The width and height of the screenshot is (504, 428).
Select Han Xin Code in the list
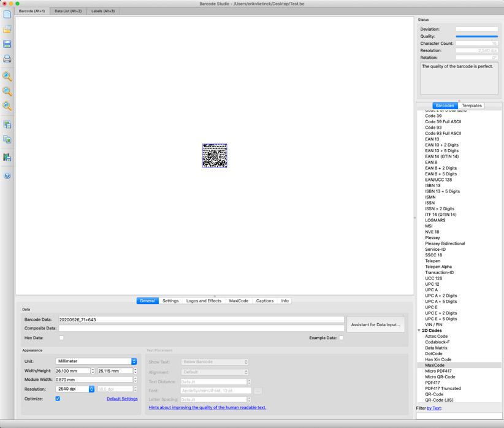(x=438, y=359)
